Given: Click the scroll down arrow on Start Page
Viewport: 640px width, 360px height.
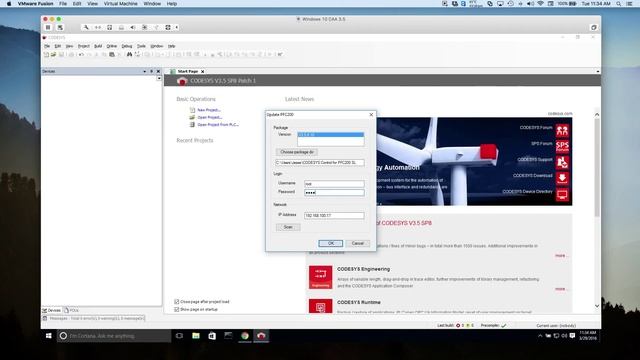Looking at the screenshot, I should (x=597, y=306).
